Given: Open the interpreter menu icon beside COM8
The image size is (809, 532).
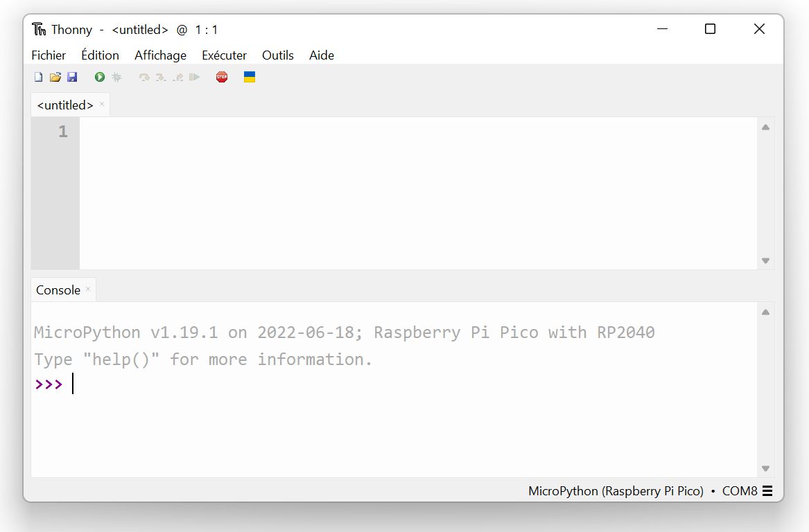Looking at the screenshot, I should [767, 490].
